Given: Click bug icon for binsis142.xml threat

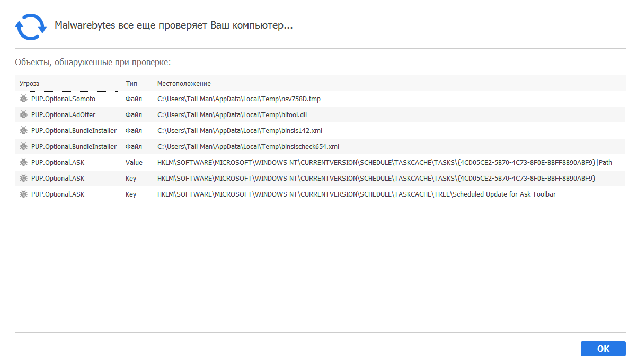Looking at the screenshot, I should pos(23,130).
